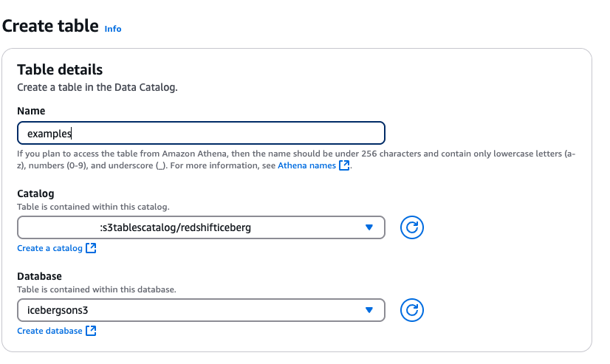This screenshot has width=610, height=364.
Task: Click the Database field label
Action: click(40, 275)
